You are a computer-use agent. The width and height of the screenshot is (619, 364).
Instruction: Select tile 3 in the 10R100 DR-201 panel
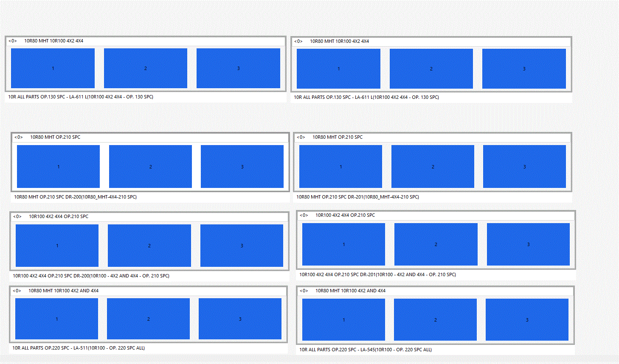tap(528, 244)
